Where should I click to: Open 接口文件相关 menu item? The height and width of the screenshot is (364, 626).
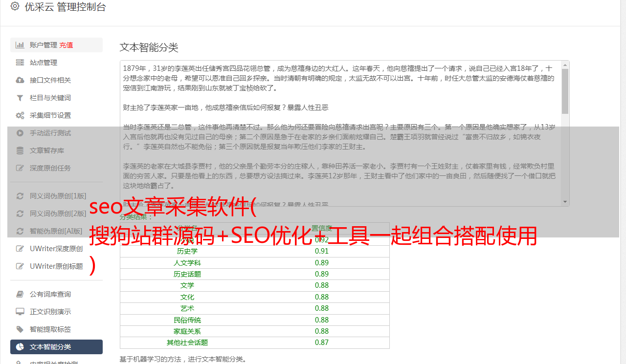coord(56,80)
